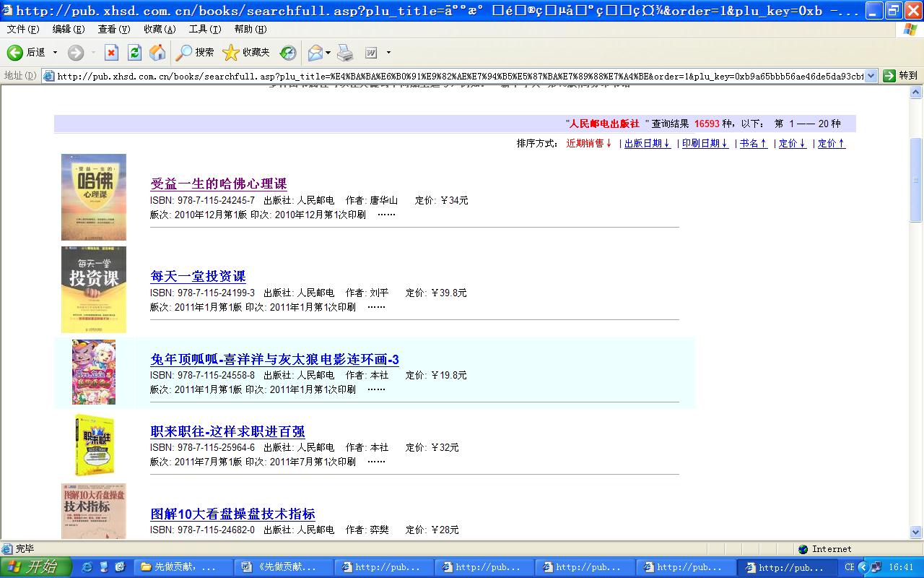Open the Back history dropdown arrow

point(55,53)
